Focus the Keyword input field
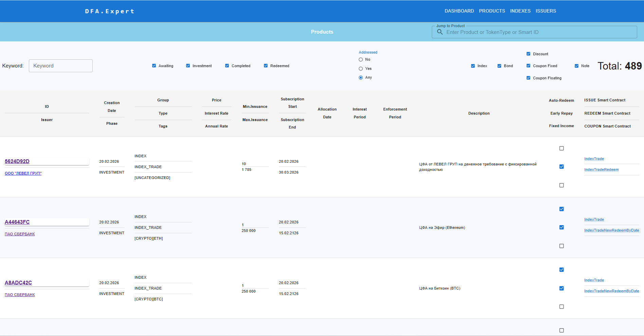Screen dimensions: 644x336 (x=61, y=66)
